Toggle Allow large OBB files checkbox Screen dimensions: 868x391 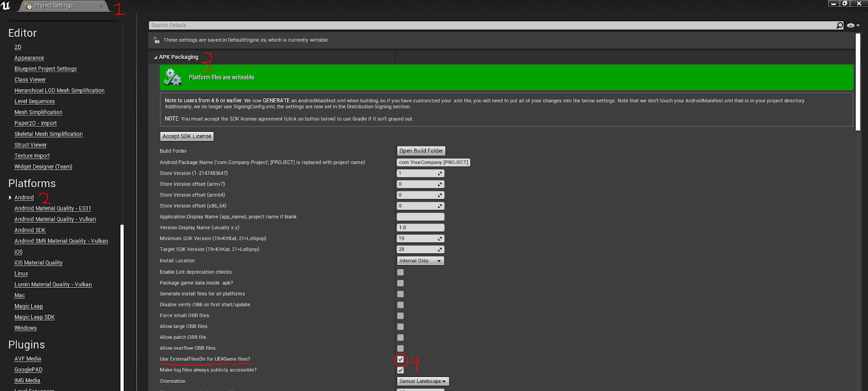pyautogui.click(x=400, y=326)
